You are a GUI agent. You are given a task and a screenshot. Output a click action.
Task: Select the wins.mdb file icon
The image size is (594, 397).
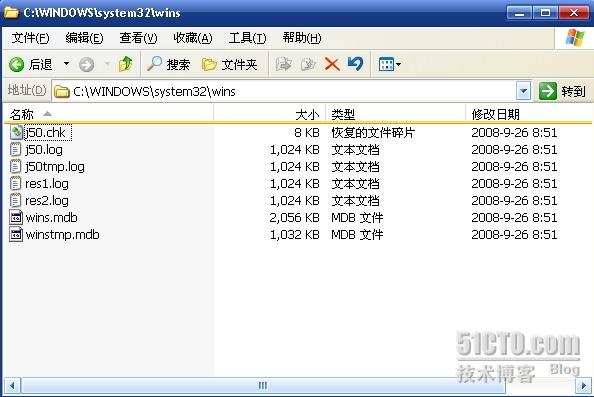[x=16, y=217]
